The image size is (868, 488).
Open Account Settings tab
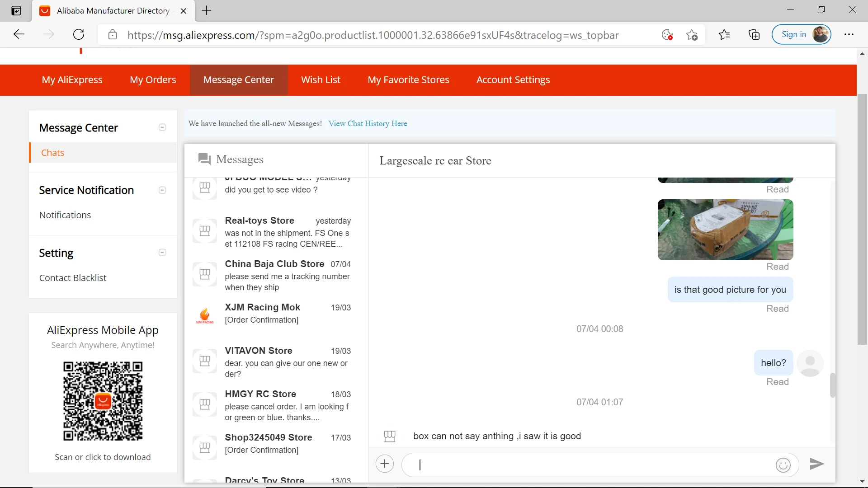tap(513, 80)
